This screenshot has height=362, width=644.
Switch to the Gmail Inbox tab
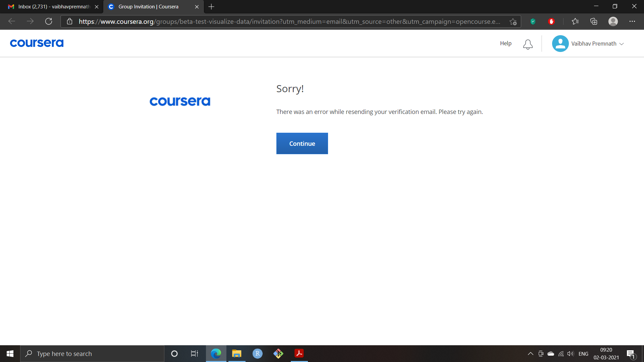point(53,7)
